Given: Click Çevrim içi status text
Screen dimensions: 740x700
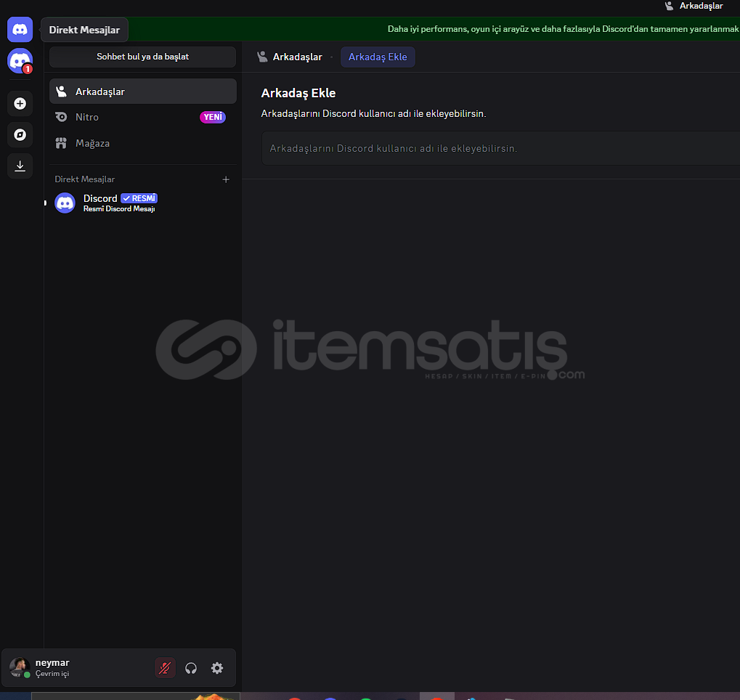Looking at the screenshot, I should [x=52, y=674].
